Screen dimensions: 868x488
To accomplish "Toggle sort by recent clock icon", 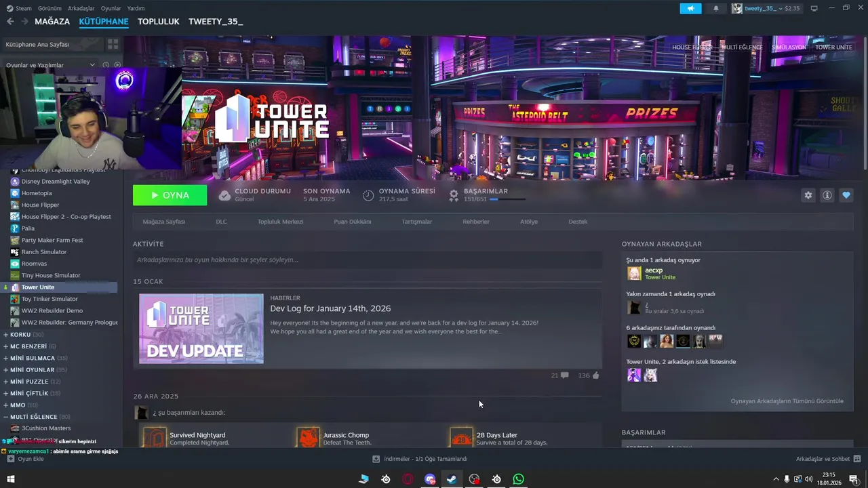I will tap(106, 65).
